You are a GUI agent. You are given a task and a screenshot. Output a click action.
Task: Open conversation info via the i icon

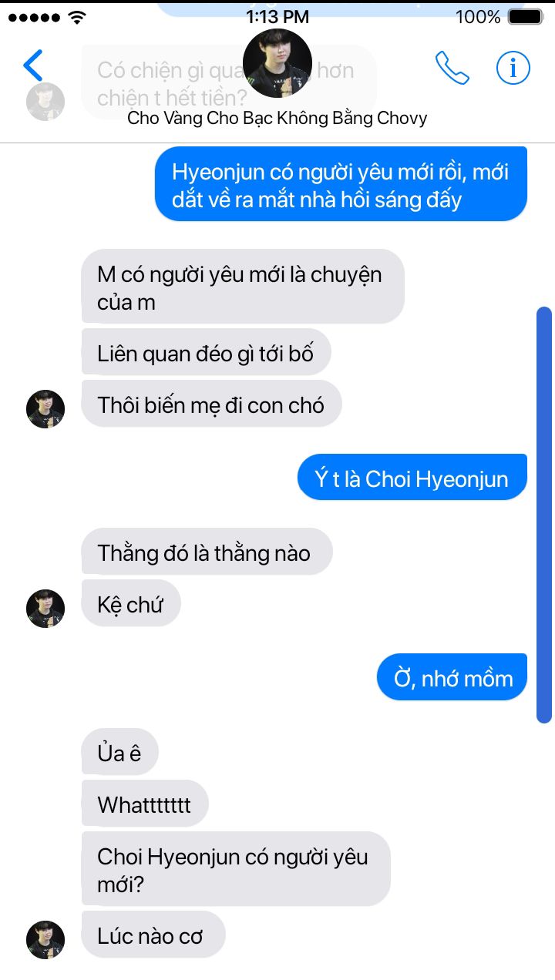pos(513,68)
